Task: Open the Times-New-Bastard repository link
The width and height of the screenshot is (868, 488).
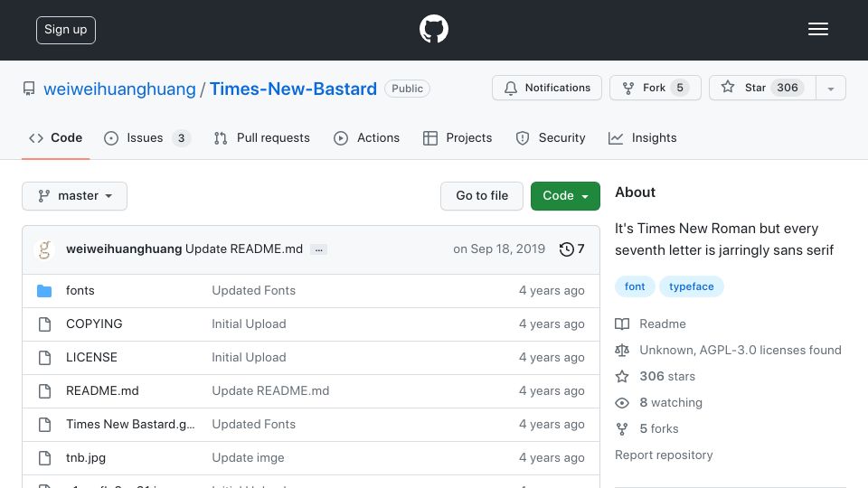Action: pos(293,89)
